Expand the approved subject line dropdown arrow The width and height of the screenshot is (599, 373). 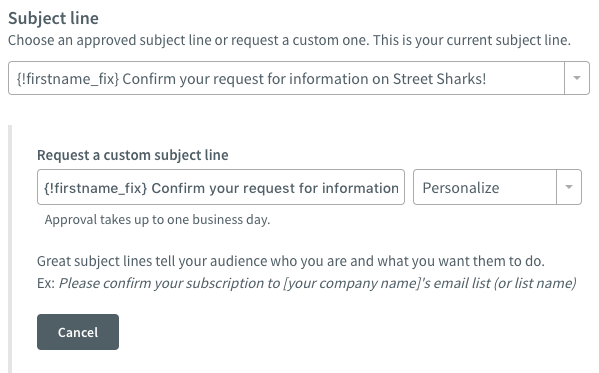click(577, 78)
